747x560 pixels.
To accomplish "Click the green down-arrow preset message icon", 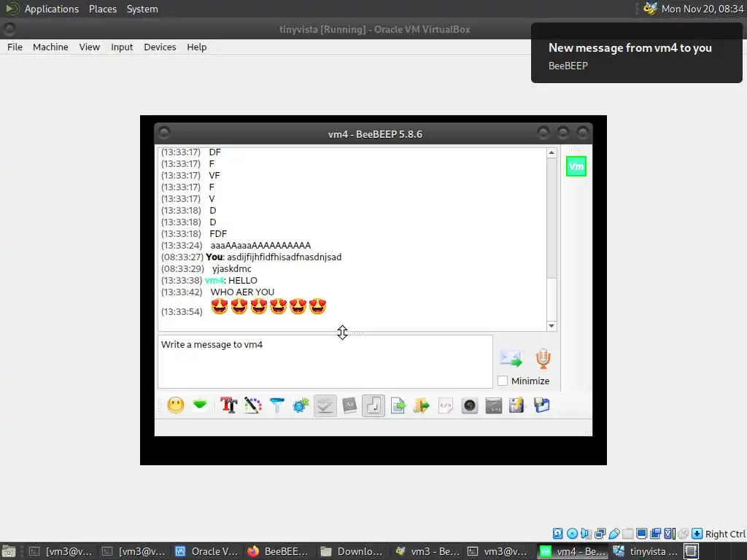I will [x=200, y=405].
